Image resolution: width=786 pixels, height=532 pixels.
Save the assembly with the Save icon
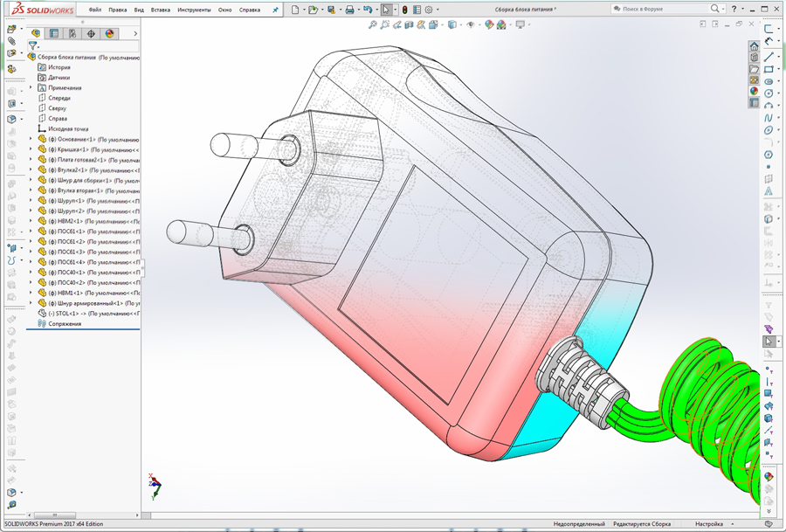pos(330,10)
